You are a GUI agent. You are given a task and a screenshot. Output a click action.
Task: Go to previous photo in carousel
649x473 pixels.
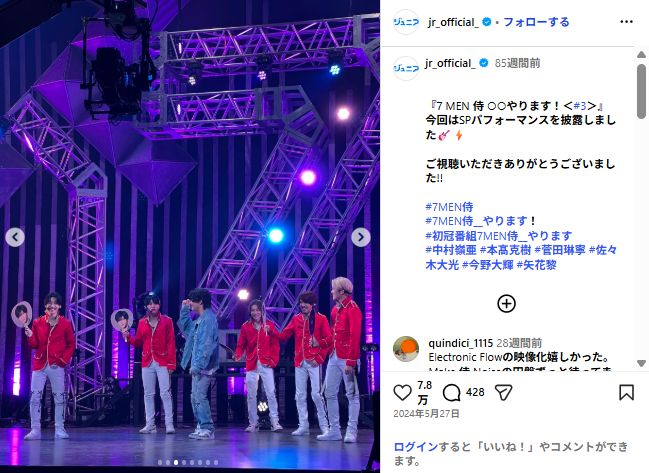15,237
